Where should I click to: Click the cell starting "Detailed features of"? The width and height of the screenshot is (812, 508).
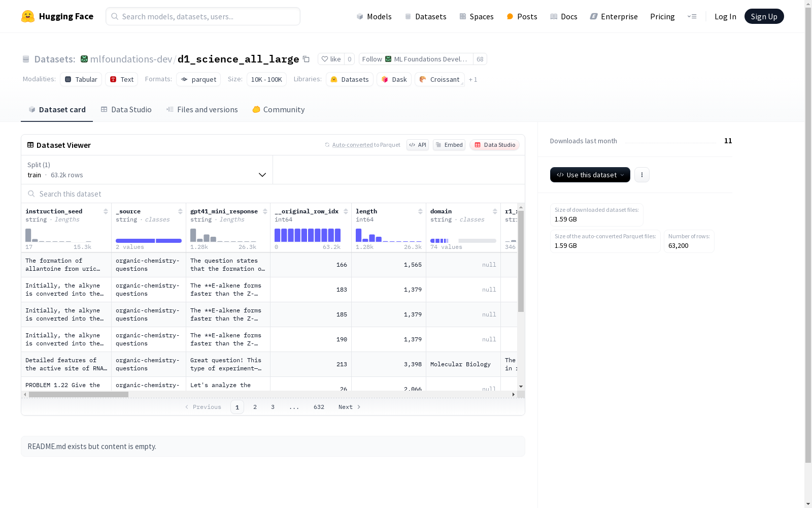tap(66, 364)
